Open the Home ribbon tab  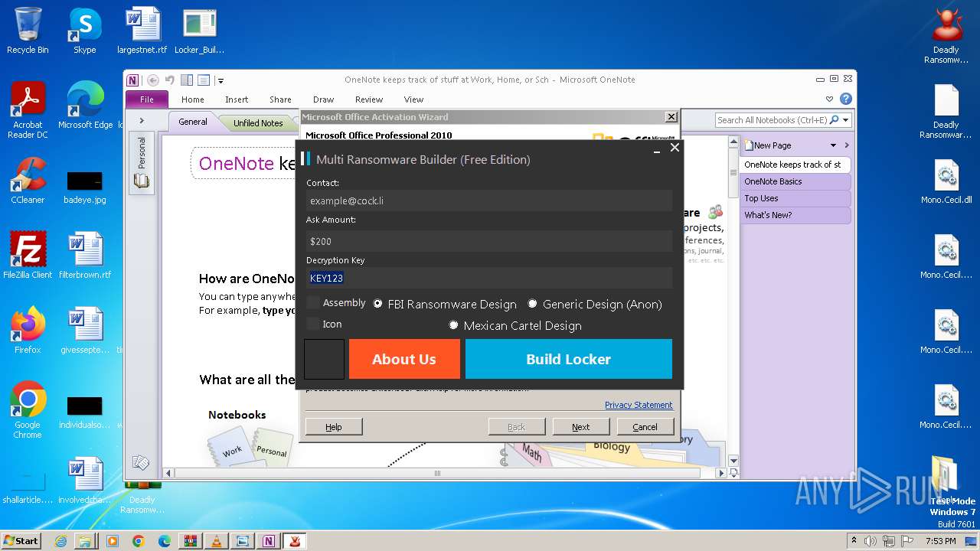click(193, 99)
